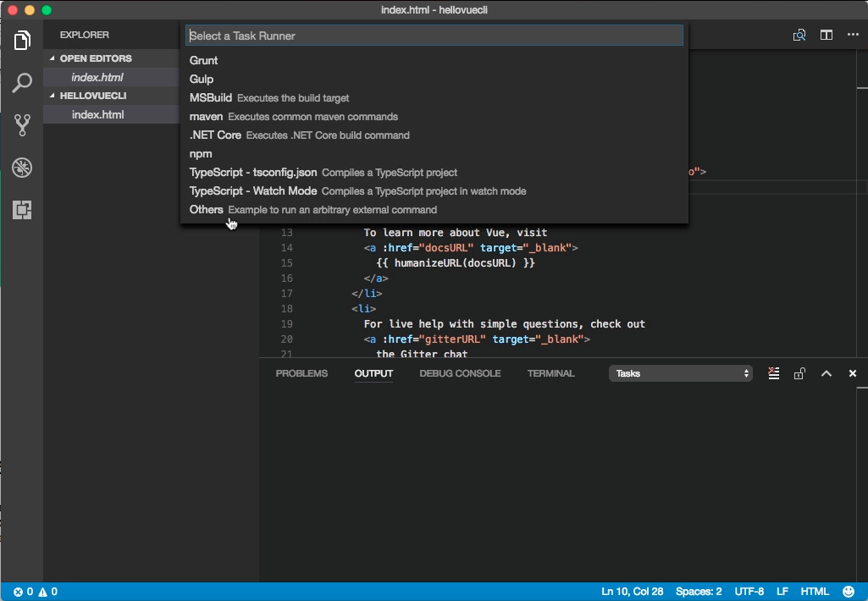Click the humanizeURL(docsURL) code line
This screenshot has width=868, height=601.
click(456, 263)
